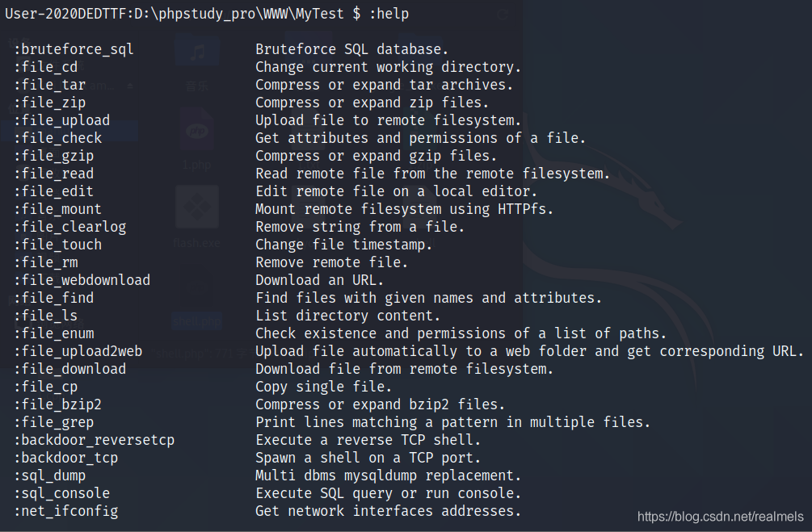Select the :backdoor_reversetcp command text
This screenshot has width=812, height=532.
94,441
